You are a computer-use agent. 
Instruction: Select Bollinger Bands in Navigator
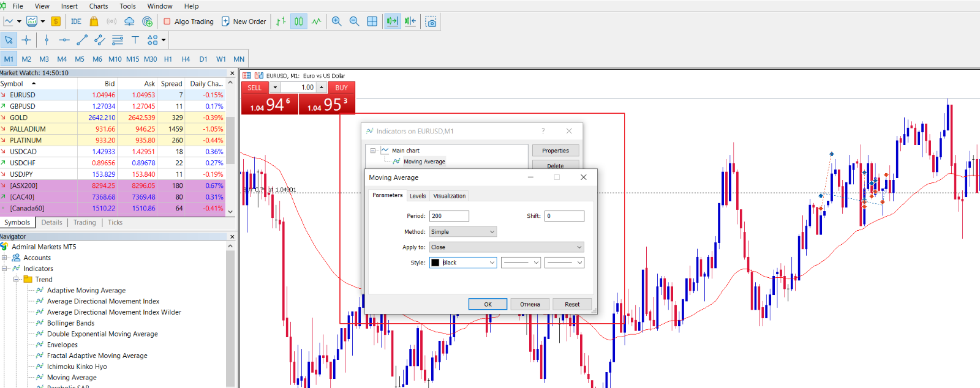(70, 323)
